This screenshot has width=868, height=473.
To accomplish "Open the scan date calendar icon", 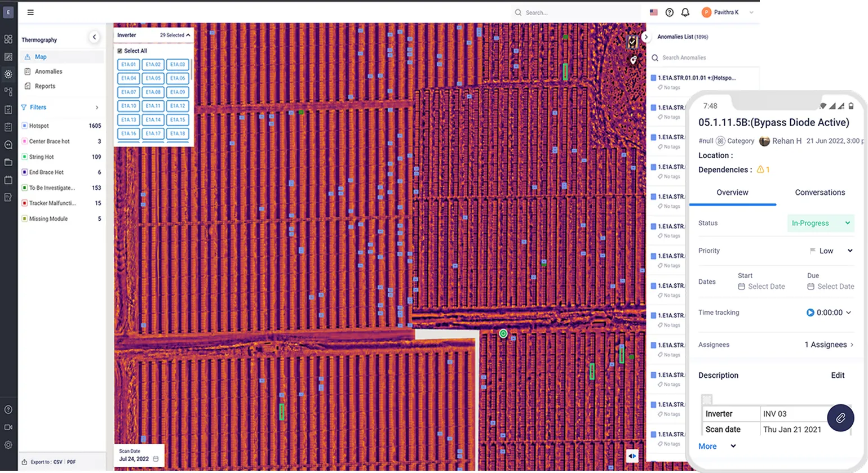I will [156, 459].
